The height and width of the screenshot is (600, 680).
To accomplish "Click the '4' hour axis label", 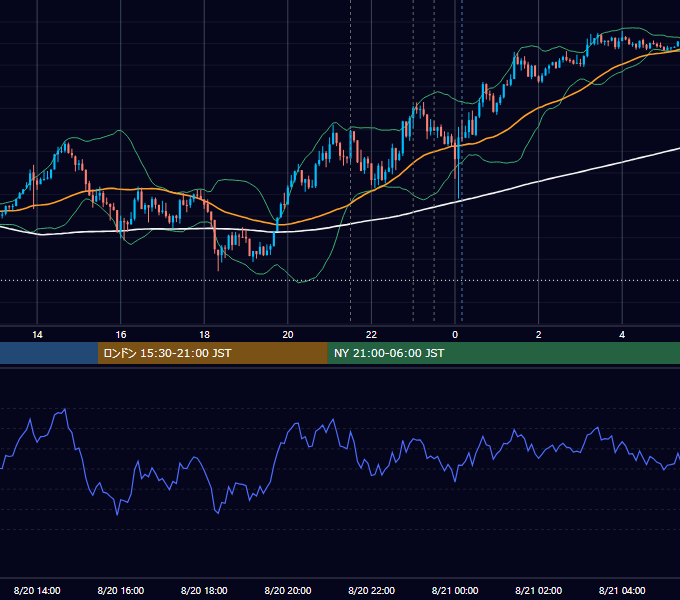I will (x=622, y=335).
